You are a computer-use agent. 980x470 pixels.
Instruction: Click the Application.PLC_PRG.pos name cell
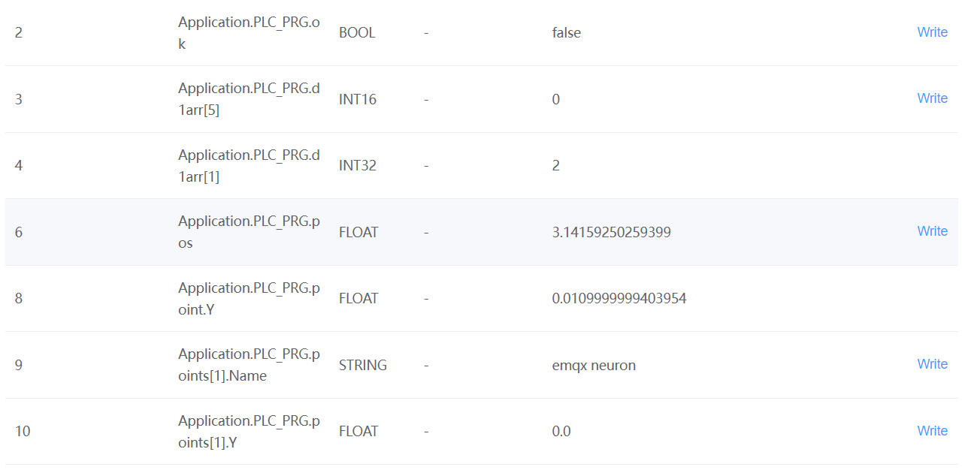pyautogui.click(x=249, y=232)
